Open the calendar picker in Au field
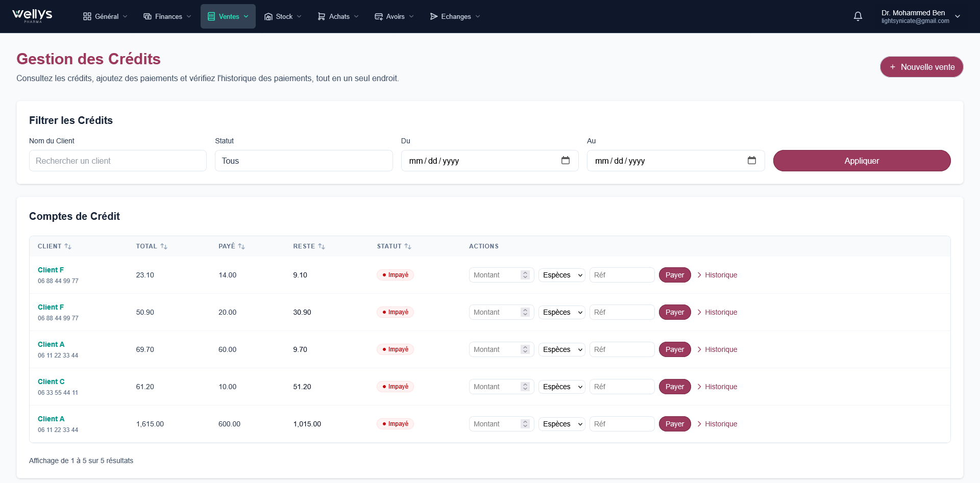 (x=751, y=161)
